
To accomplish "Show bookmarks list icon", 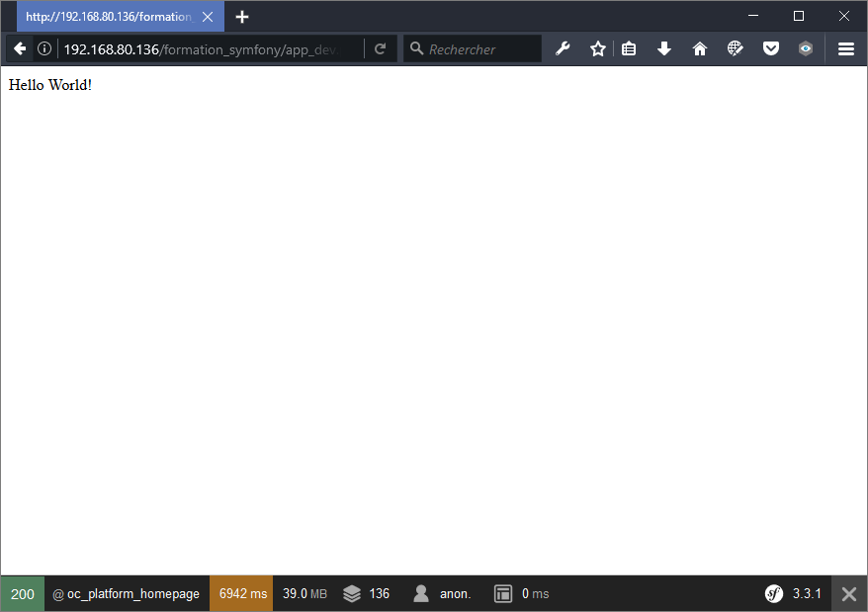I will [x=629, y=48].
